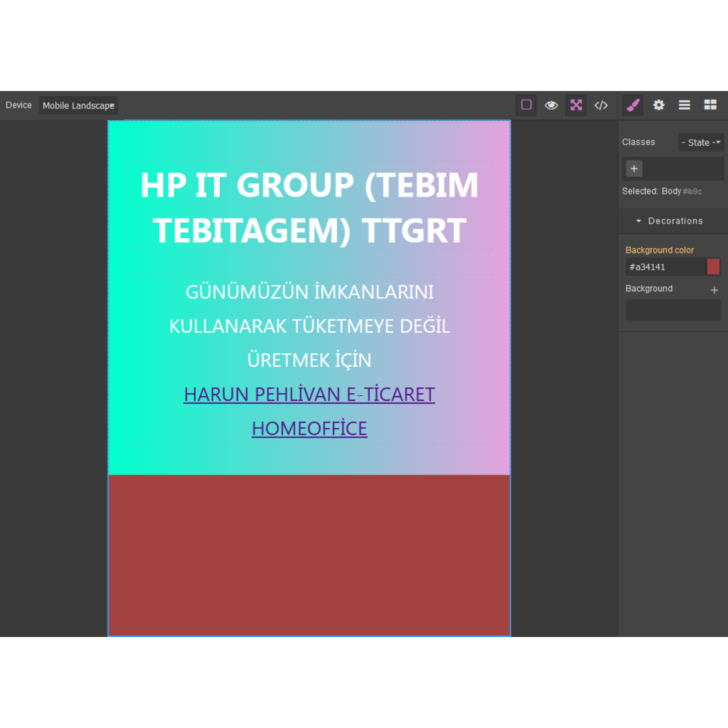Open the Style Manager paintbrush icon
Viewport: 728px width, 728px height.
[x=633, y=105]
